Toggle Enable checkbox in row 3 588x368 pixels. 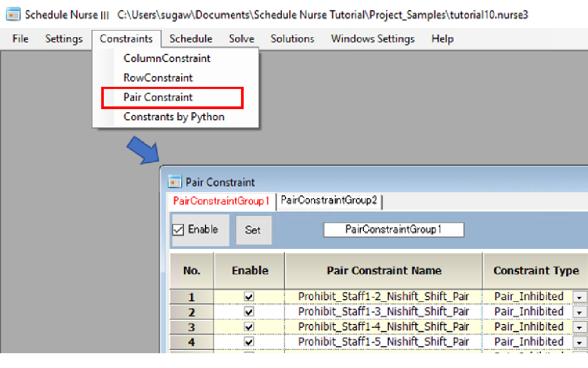(x=249, y=327)
